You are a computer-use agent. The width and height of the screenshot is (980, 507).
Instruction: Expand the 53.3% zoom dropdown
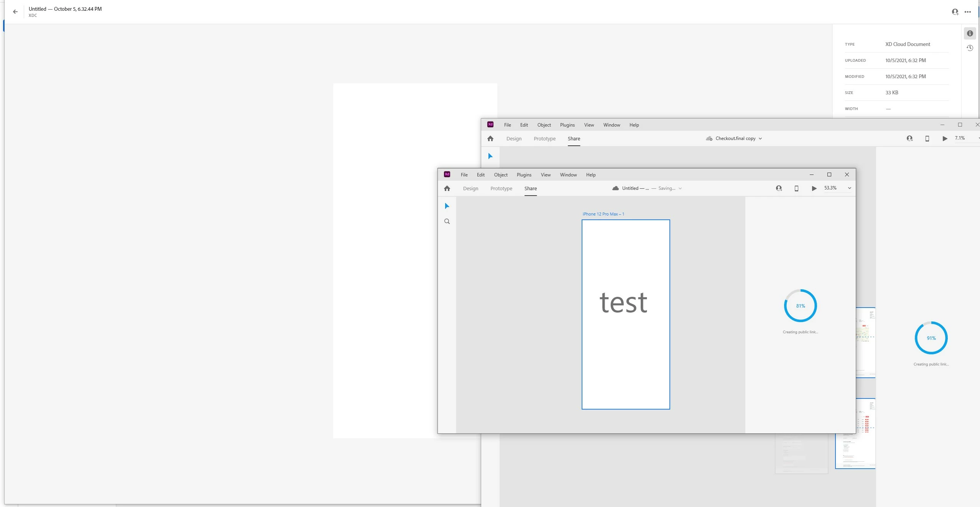[849, 188]
